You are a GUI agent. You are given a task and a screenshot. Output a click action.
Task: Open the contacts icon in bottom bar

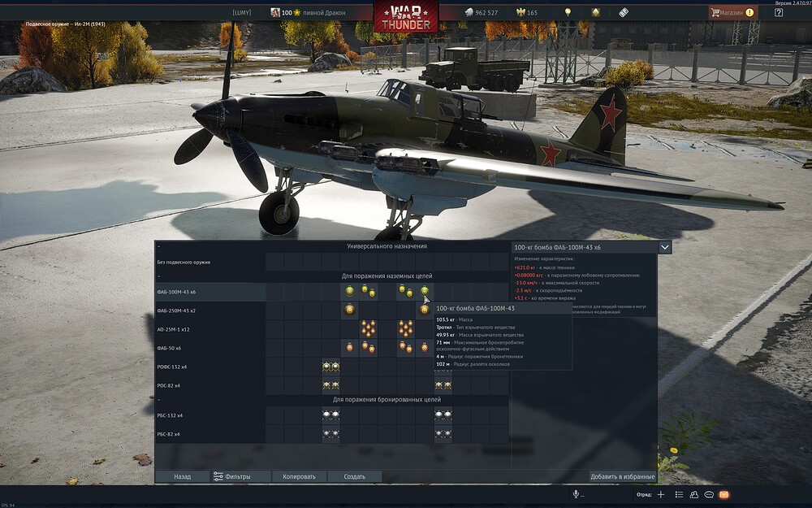pyautogui.click(x=694, y=494)
